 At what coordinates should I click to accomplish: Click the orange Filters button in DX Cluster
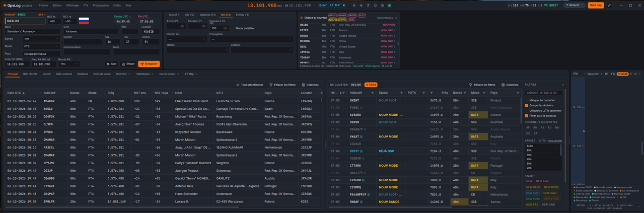coord(371,85)
